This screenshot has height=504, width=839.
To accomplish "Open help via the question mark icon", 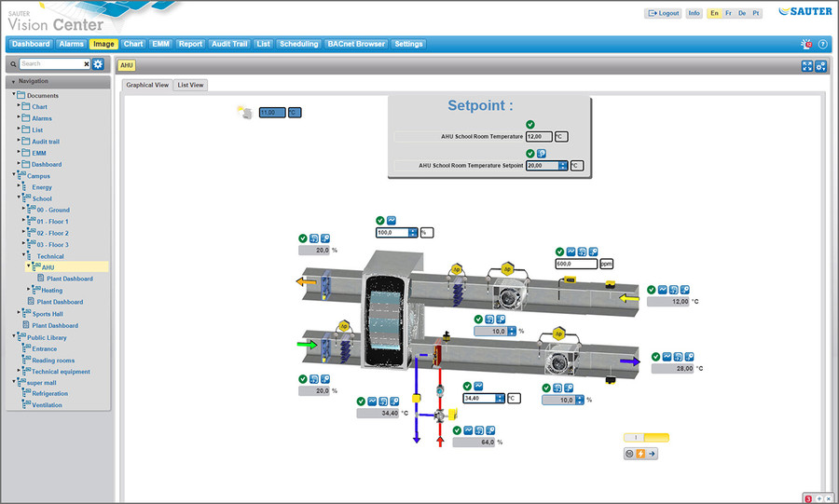I will click(823, 44).
